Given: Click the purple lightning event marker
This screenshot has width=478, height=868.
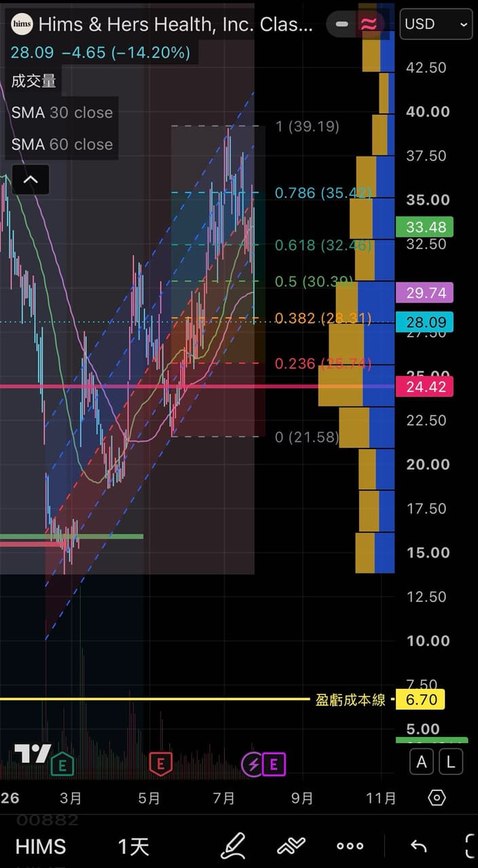Looking at the screenshot, I should pyautogui.click(x=253, y=765).
